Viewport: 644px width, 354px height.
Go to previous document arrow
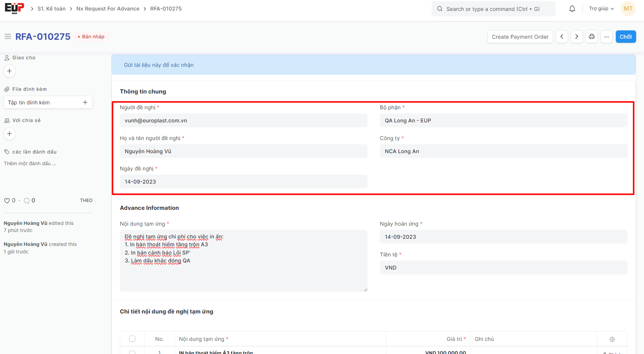pyautogui.click(x=562, y=37)
